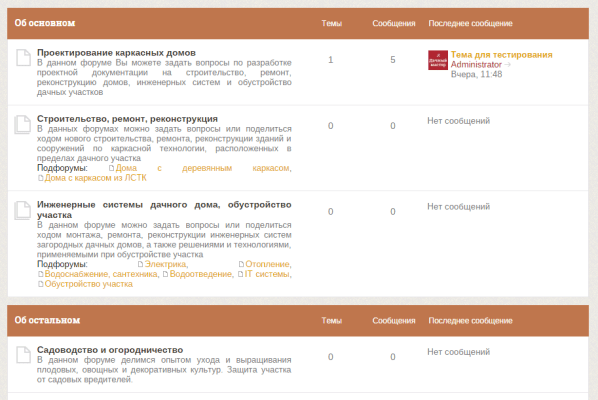Open the IT системы subforum
The image size is (598, 400).
267,274
